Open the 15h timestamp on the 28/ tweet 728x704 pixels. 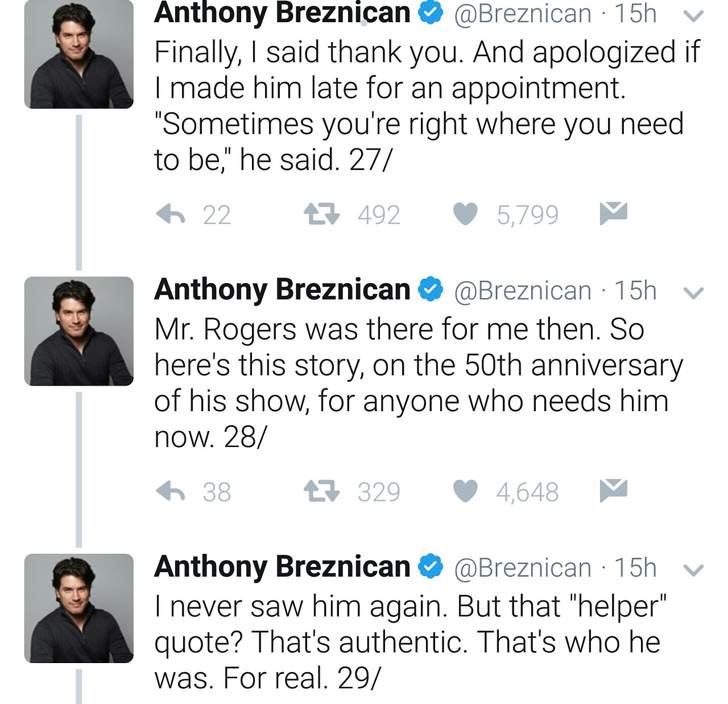click(635, 291)
